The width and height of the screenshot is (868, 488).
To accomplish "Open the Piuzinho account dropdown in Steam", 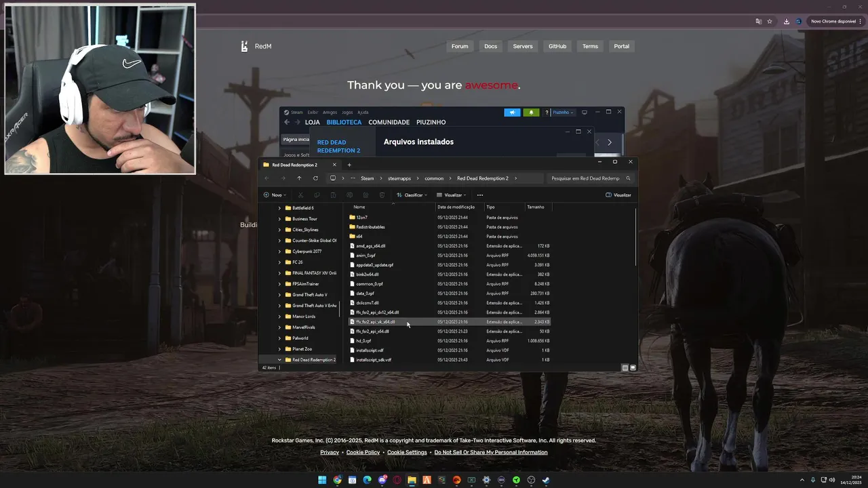I will point(563,113).
